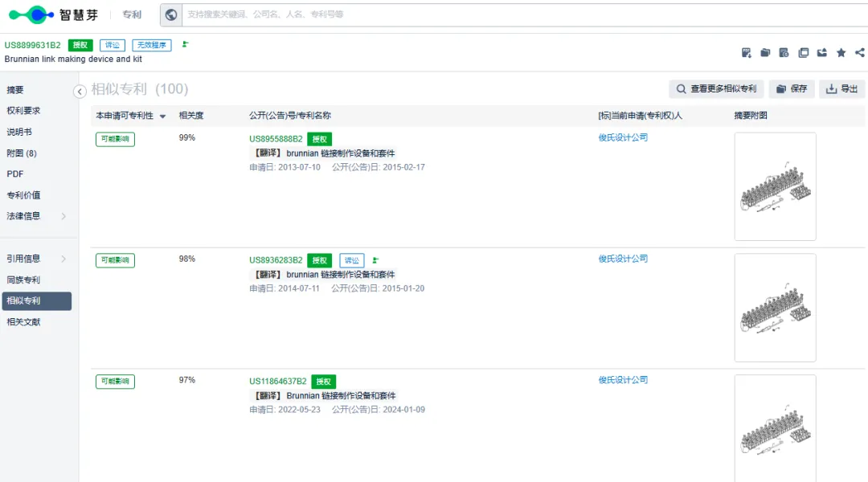Open patent link US11864637B2
The height and width of the screenshot is (482, 868).
point(278,382)
